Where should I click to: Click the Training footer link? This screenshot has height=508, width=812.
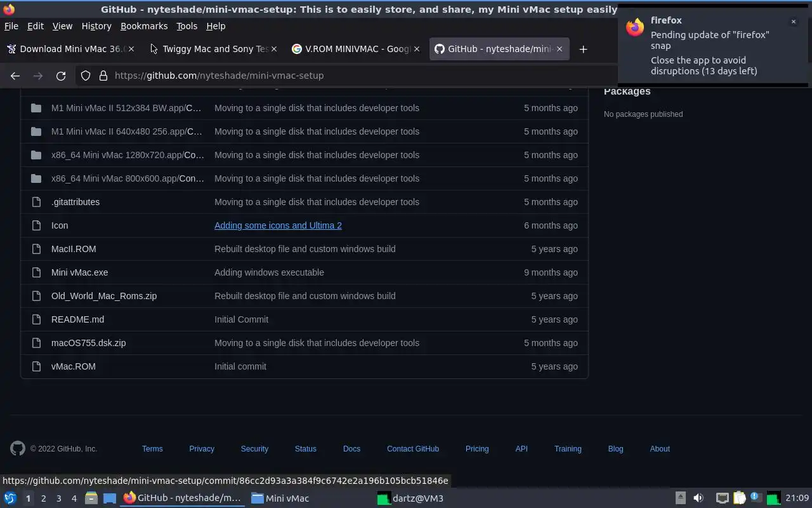tap(568, 449)
